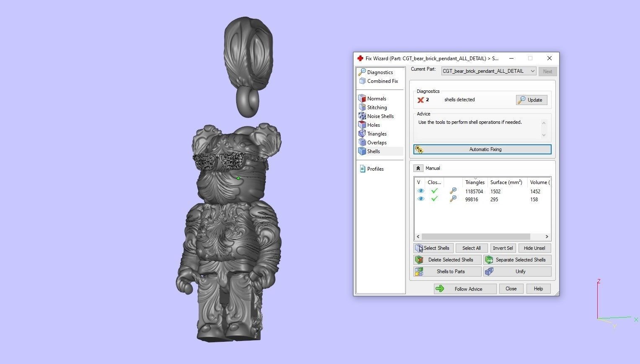Sort shells by Volume column

[539, 182]
